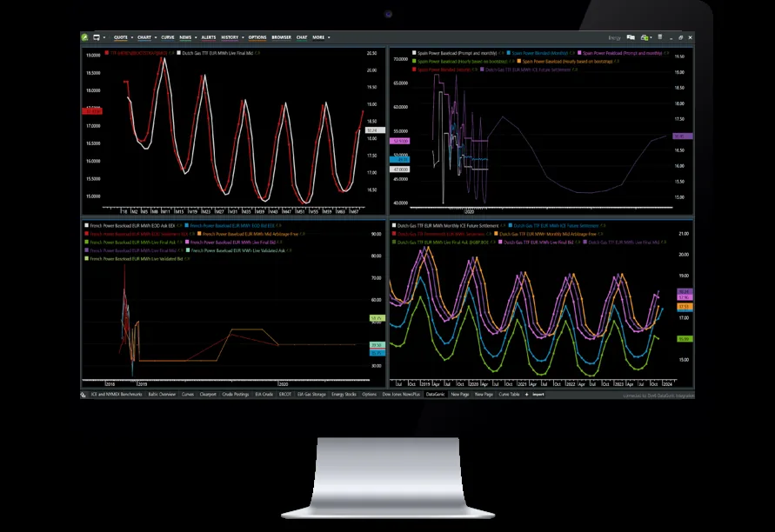The height and width of the screenshot is (532, 775).
Task: Expand the MORE dropdown arrow
Action: point(329,37)
